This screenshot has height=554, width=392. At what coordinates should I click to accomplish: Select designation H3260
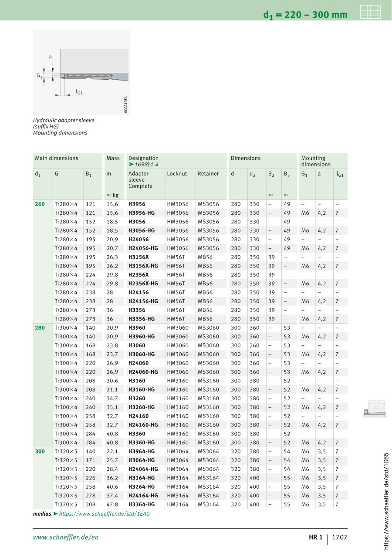(x=137, y=399)
